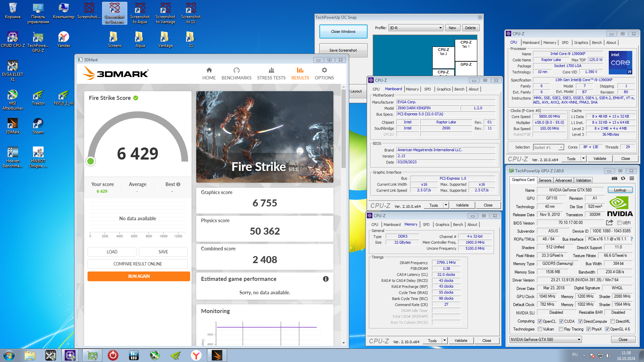
Task: Click GPU-Z refresh icon
Action: [623, 178]
